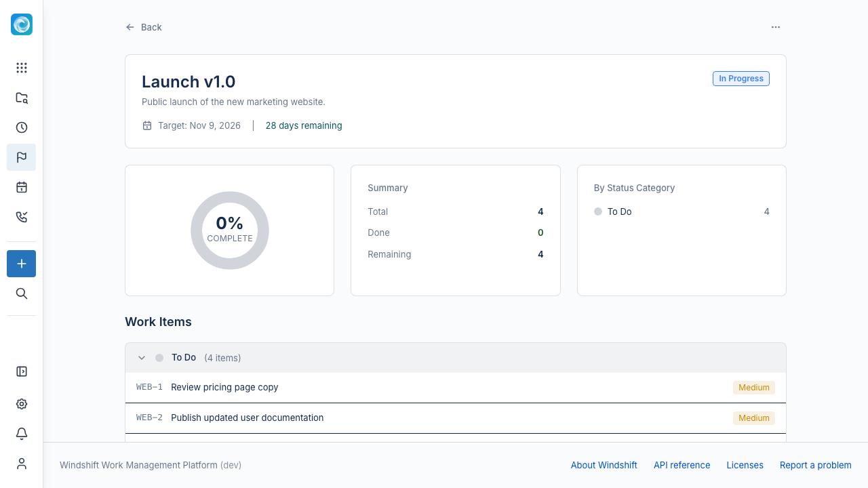Click the phone checkmark icon in sidebar
Viewport: 868px width, 488px height.
tap(22, 217)
